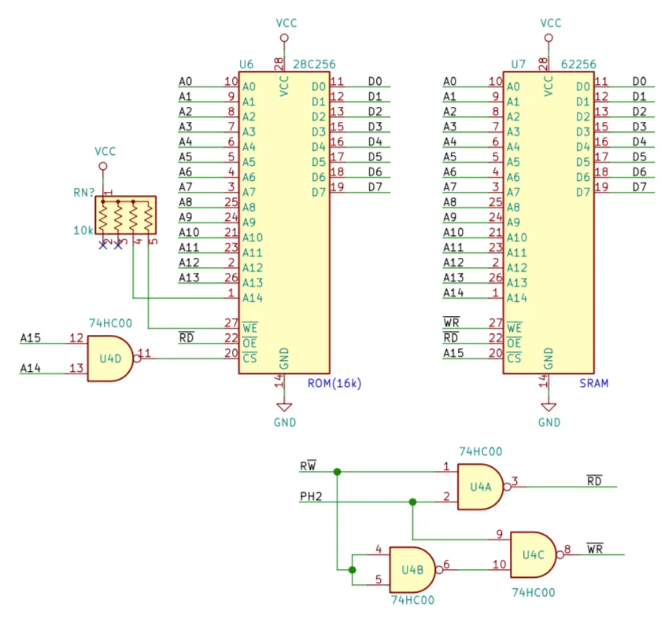The width and height of the screenshot is (672, 618).
Task: Click the wire from U4D output to CS
Action: (189, 359)
